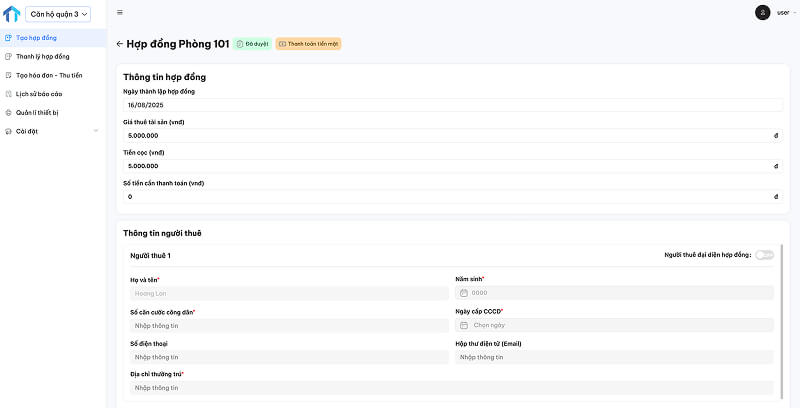
Task: Select Tạo hợp đồng in the sidebar
Action: (36, 37)
